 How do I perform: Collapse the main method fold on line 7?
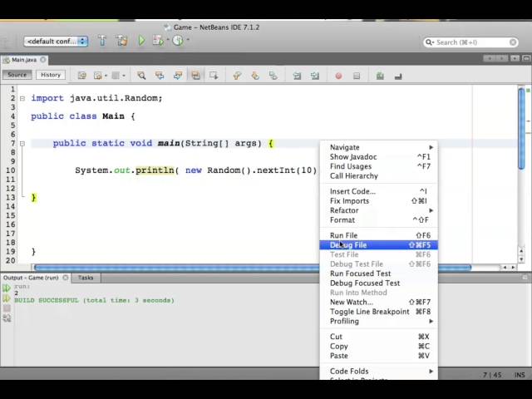click(x=22, y=144)
